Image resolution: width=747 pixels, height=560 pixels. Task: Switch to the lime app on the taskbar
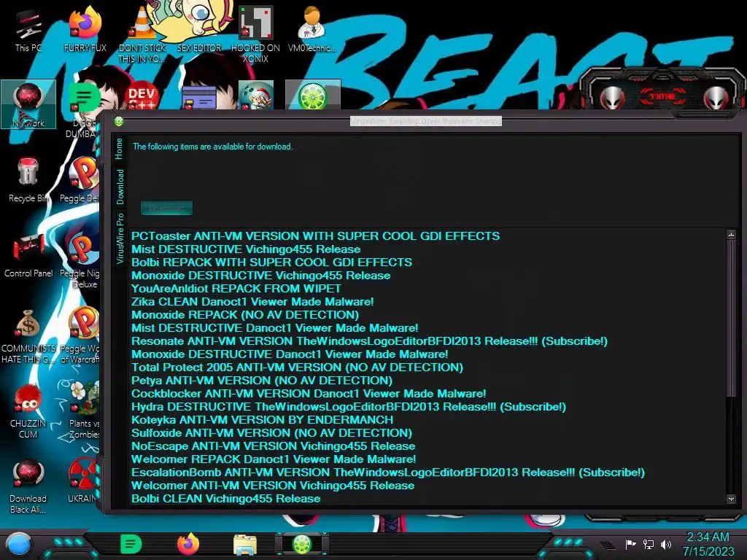click(301, 544)
